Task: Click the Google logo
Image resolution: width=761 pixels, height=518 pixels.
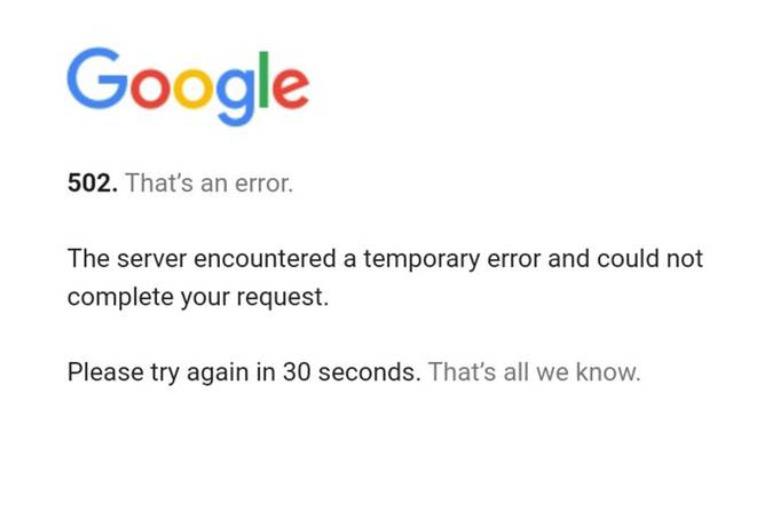Action: pos(188,86)
